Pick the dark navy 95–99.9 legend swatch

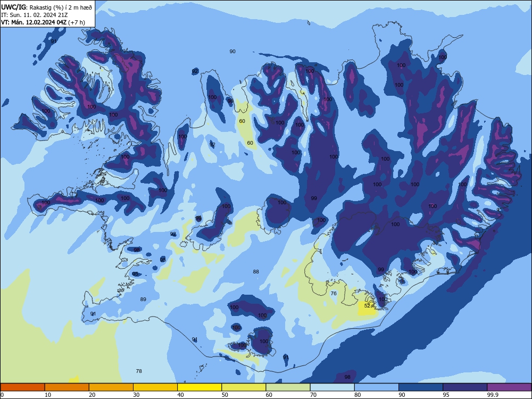click(x=465, y=387)
